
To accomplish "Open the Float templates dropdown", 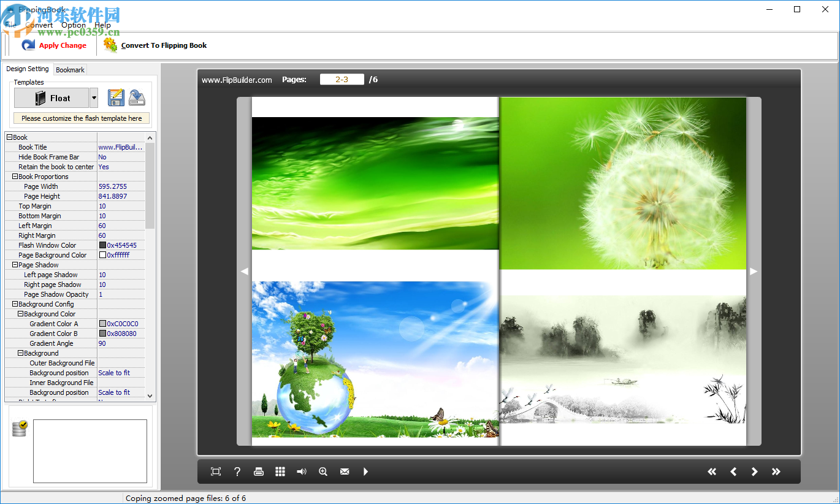I will [93, 97].
